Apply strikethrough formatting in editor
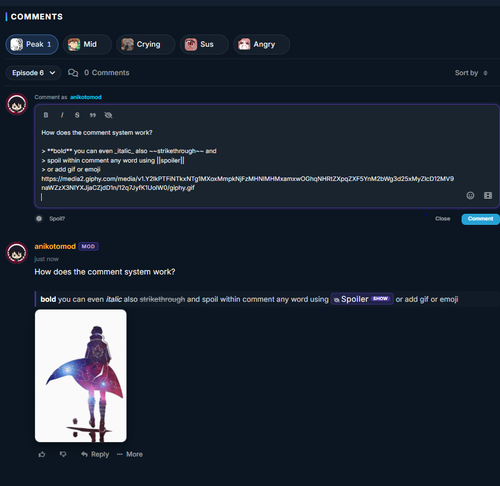 point(77,115)
